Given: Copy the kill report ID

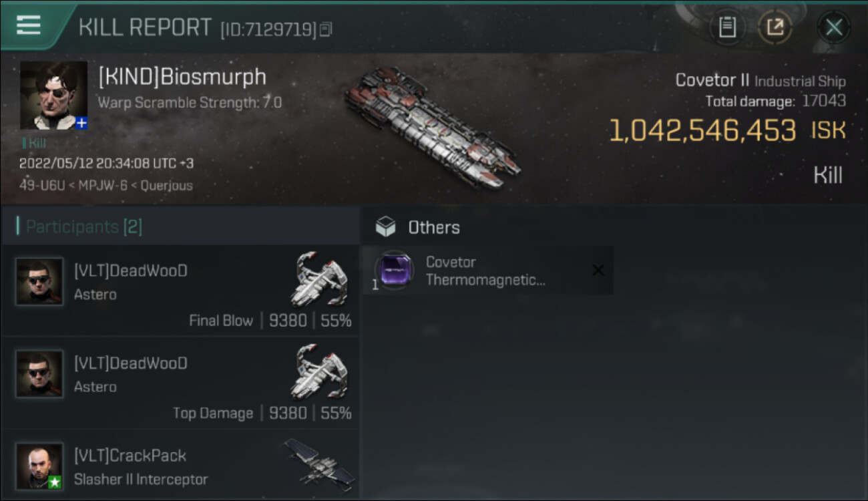Looking at the screenshot, I should coord(326,29).
